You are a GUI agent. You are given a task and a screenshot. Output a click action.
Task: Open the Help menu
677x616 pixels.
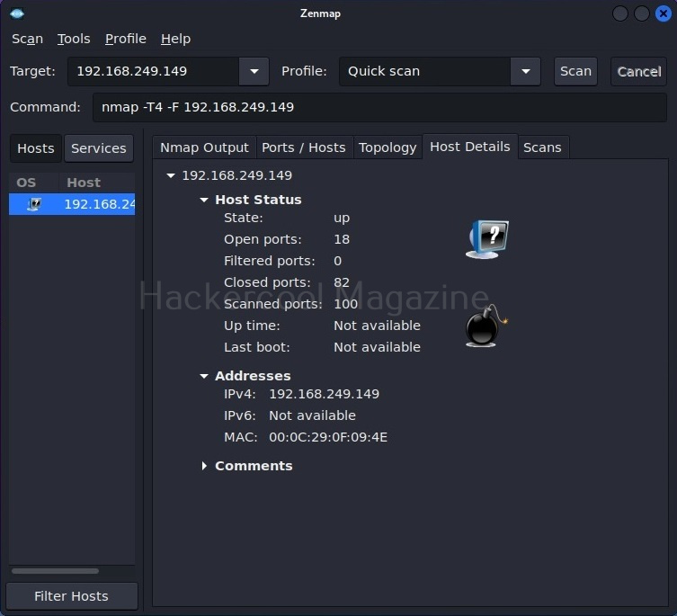point(175,39)
